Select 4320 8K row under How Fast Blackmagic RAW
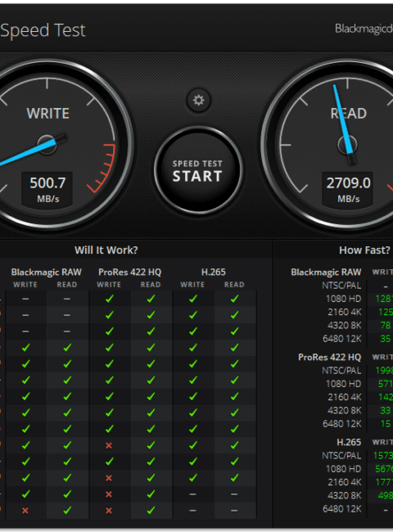 pyautogui.click(x=345, y=326)
